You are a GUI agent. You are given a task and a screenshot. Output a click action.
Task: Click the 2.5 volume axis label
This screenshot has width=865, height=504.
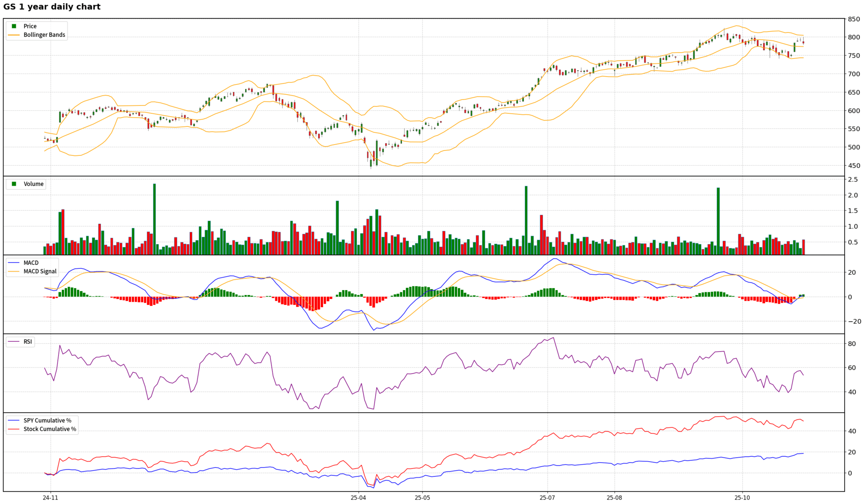(853, 180)
